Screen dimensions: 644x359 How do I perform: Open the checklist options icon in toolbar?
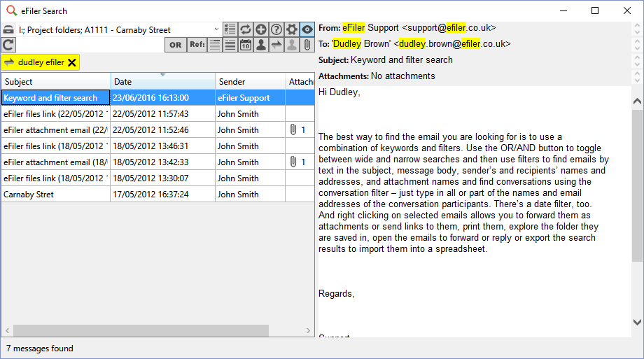[230, 29]
